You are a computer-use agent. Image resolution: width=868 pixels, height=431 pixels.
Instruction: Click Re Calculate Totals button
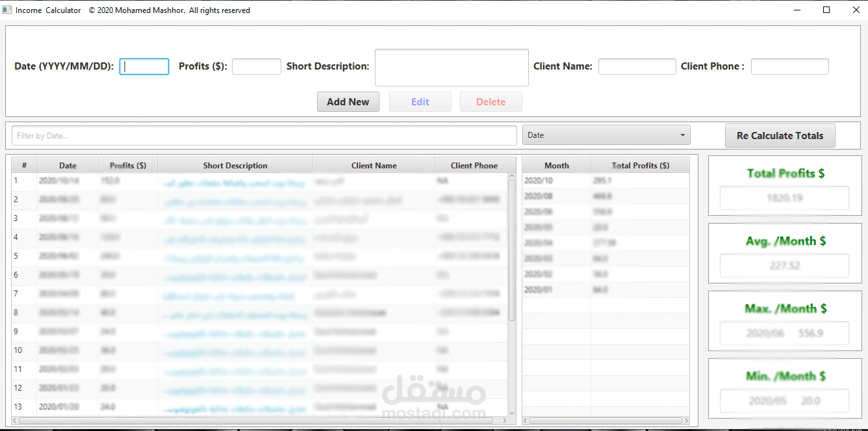point(780,135)
